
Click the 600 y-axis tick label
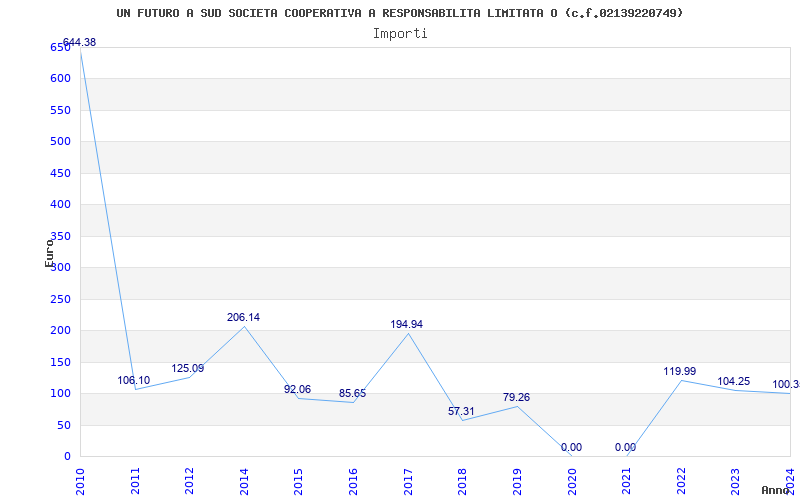[x=60, y=79]
